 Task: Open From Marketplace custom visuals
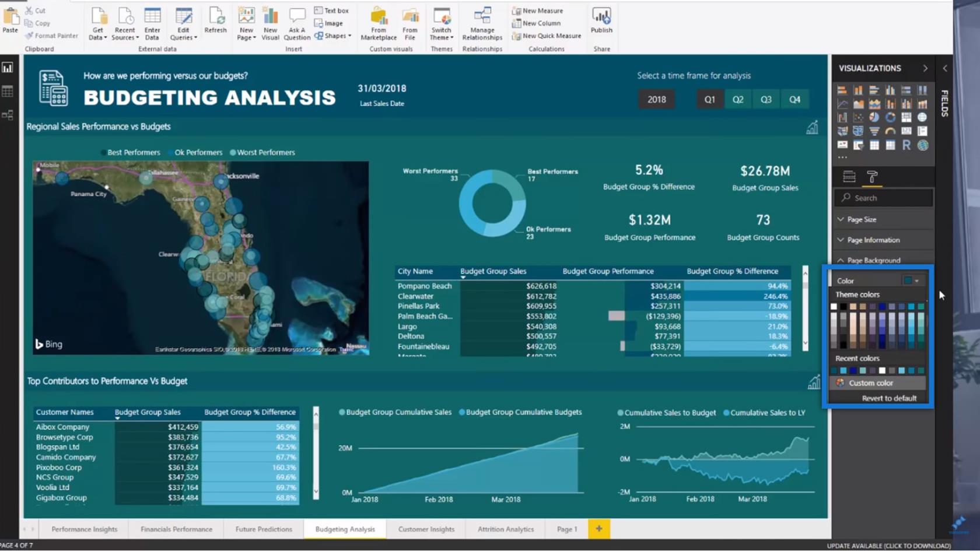379,24
